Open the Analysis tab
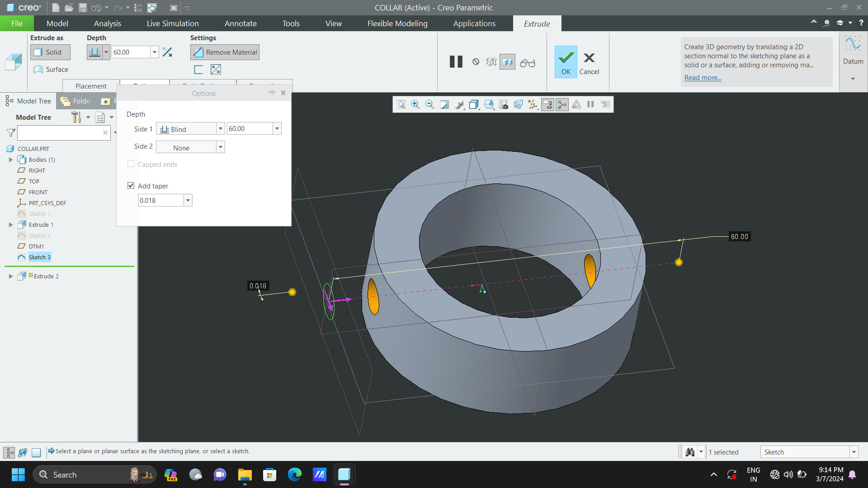This screenshot has height=488, width=868. coord(108,23)
